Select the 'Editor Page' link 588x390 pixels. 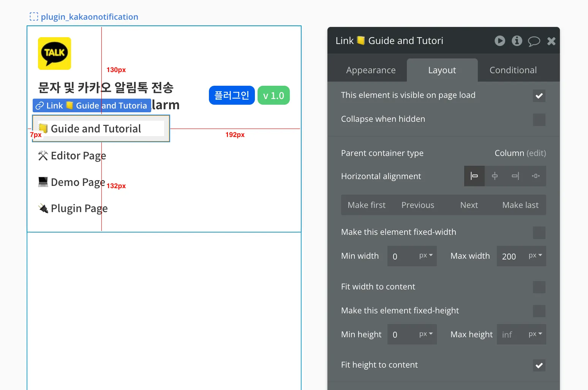[72, 156]
